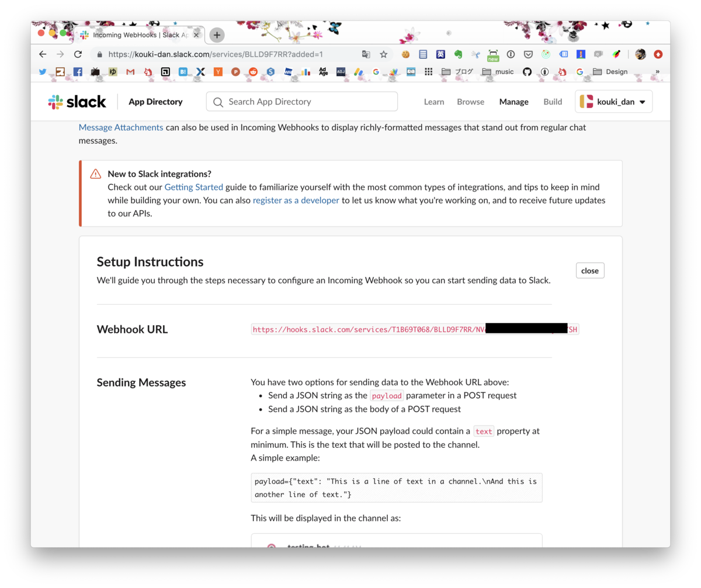Open the cookie extension icon
This screenshot has width=701, height=588.
click(405, 54)
